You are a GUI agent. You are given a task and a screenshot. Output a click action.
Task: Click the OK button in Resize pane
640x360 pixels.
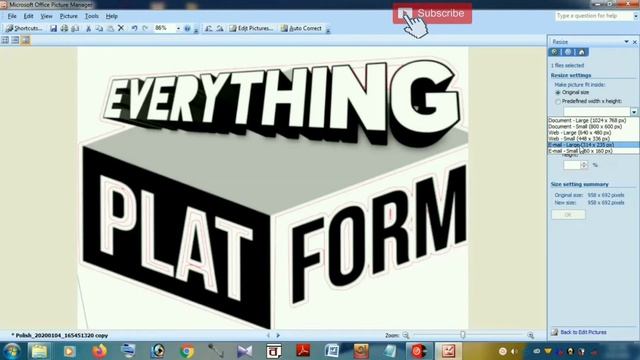(568, 215)
